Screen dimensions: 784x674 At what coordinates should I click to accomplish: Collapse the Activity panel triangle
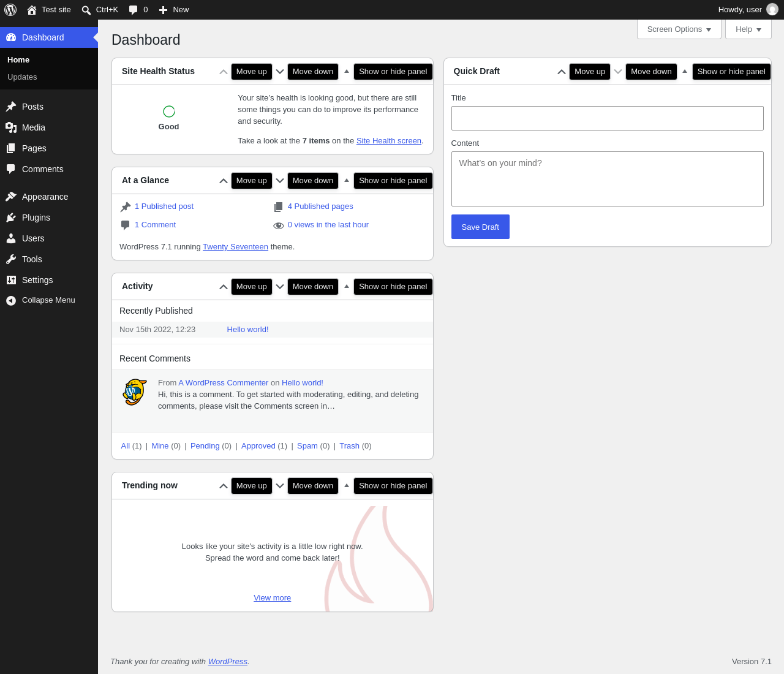tap(347, 287)
